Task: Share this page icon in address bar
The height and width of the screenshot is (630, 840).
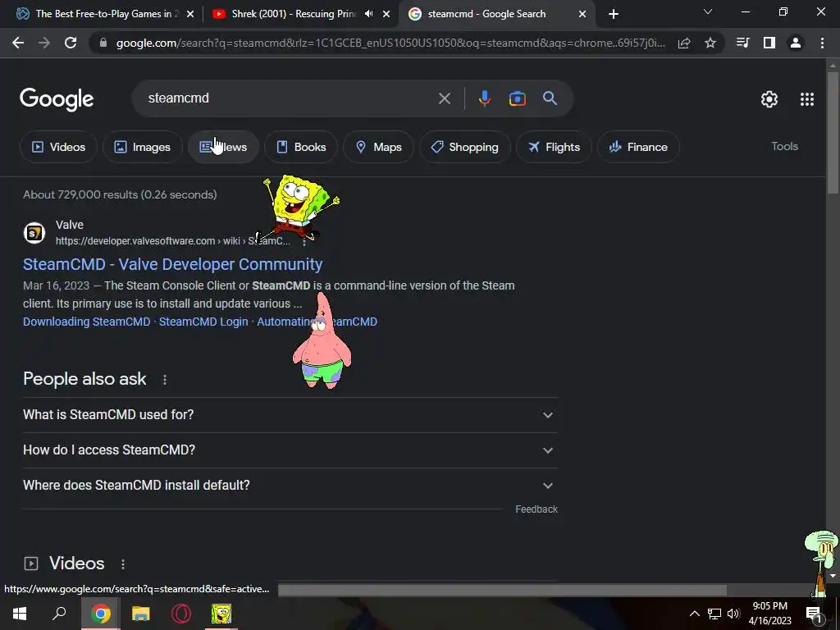Action: pos(684,43)
